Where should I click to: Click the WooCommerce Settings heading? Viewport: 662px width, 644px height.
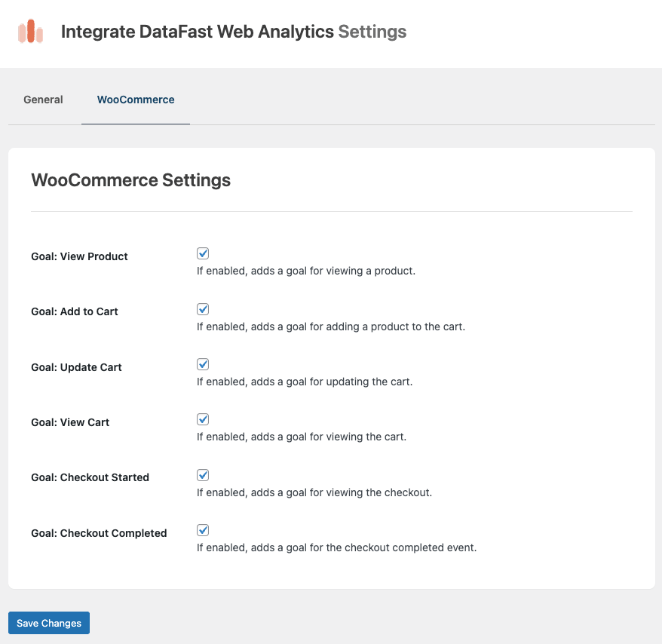130,180
